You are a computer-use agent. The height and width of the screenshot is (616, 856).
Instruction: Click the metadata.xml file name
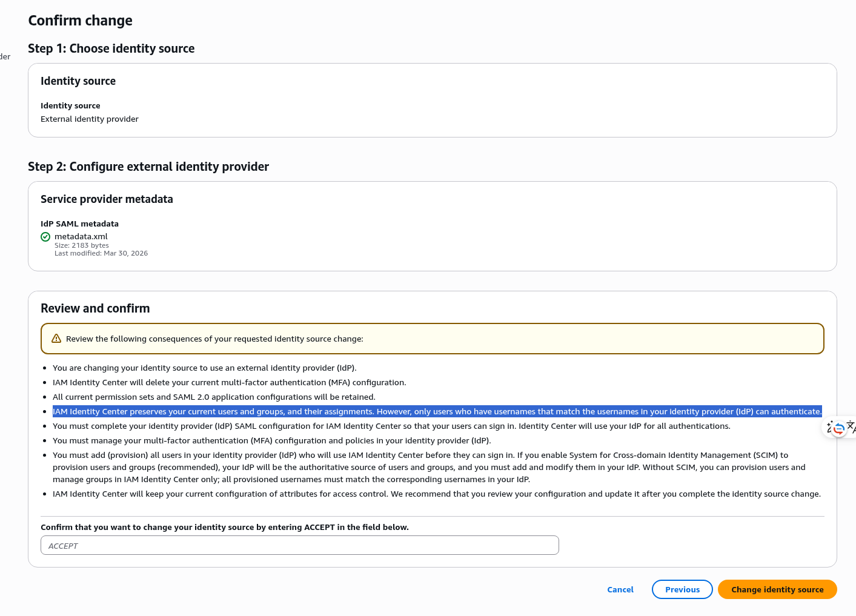tap(81, 236)
